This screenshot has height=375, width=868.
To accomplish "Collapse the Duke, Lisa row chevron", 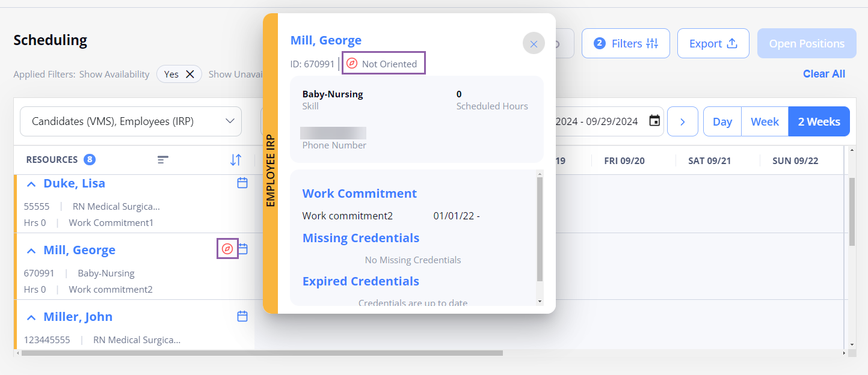I will tap(31, 184).
